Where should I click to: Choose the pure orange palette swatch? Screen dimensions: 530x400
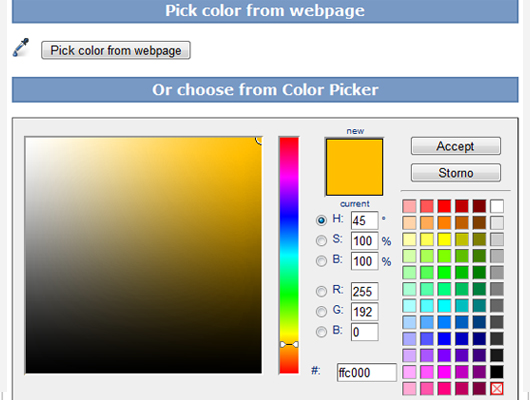[444, 222]
